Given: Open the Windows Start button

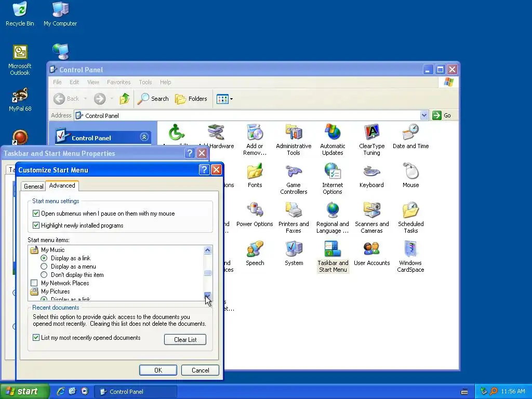Looking at the screenshot, I should coord(24,391).
